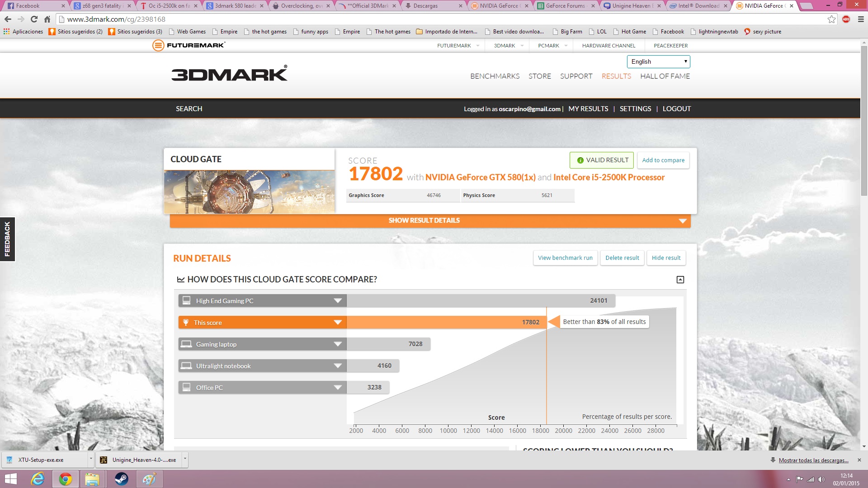Open SETTINGS link

[635, 109]
